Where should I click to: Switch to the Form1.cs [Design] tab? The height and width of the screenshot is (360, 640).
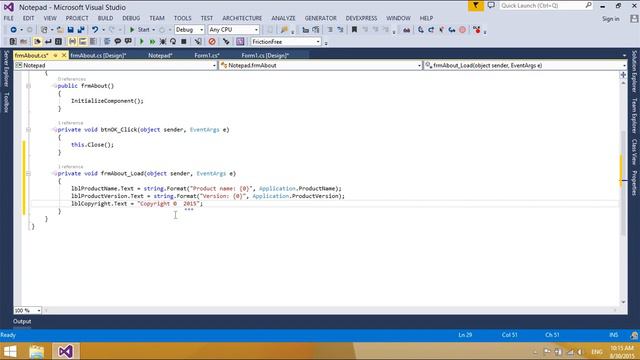coord(265,56)
